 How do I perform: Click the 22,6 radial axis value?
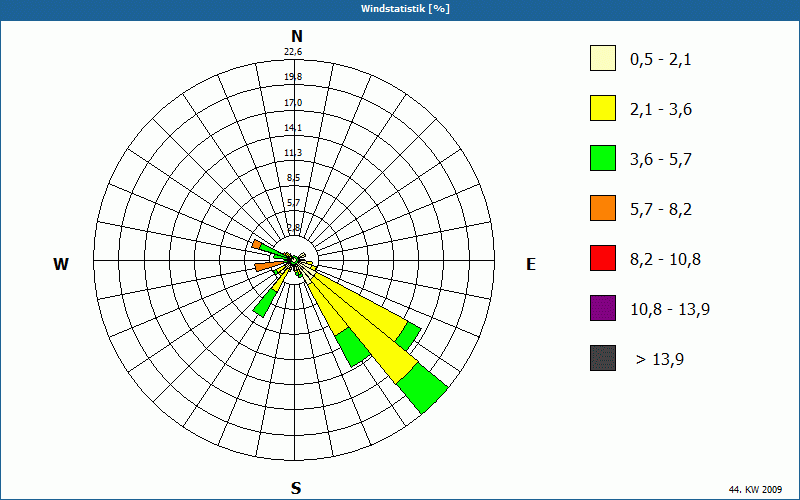coord(293,52)
